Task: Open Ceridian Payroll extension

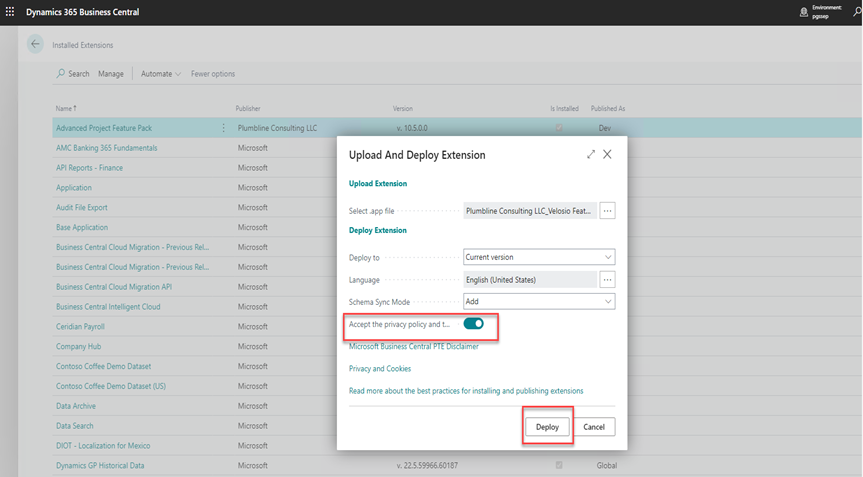Action: (x=80, y=326)
